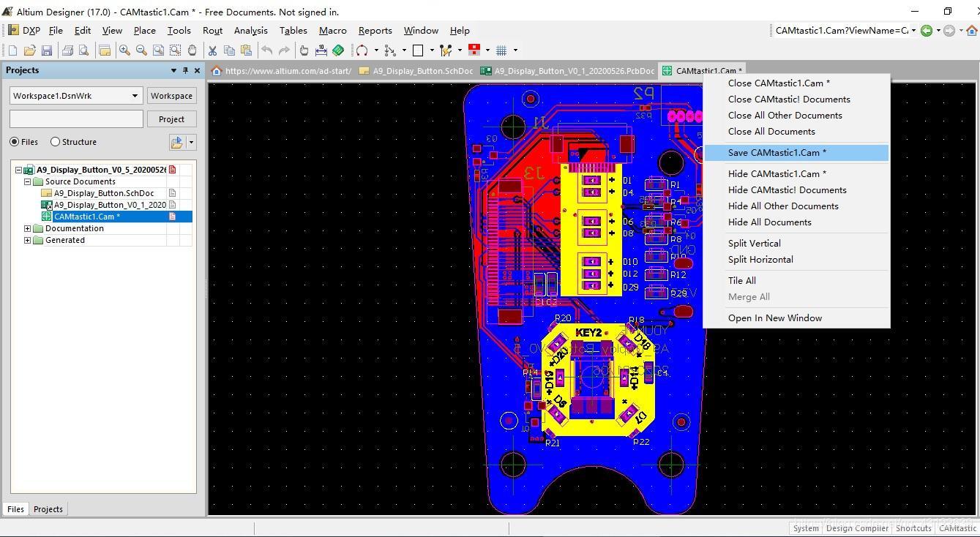Viewport: 980px width, 537px height.
Task: Click the Zoom Out magnifier icon
Action: (141, 50)
